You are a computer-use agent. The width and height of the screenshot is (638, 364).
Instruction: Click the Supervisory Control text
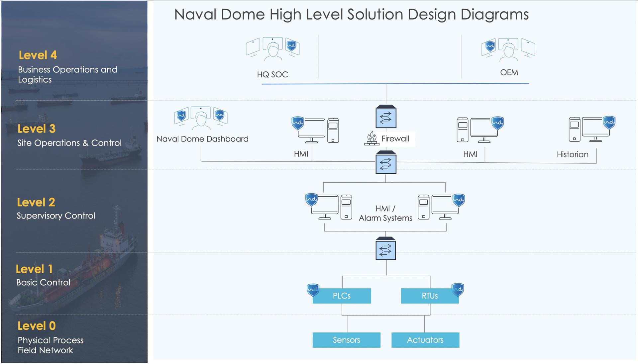[x=56, y=216]
